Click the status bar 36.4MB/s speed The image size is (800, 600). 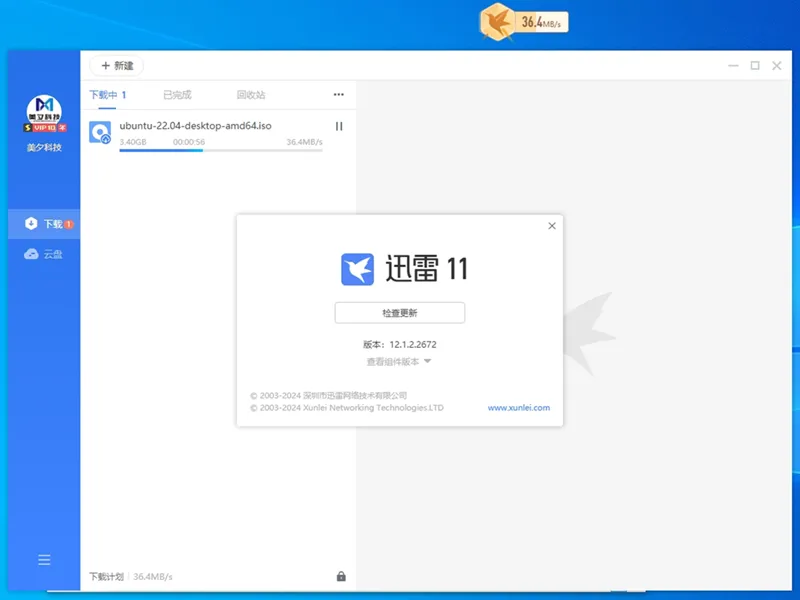(153, 577)
